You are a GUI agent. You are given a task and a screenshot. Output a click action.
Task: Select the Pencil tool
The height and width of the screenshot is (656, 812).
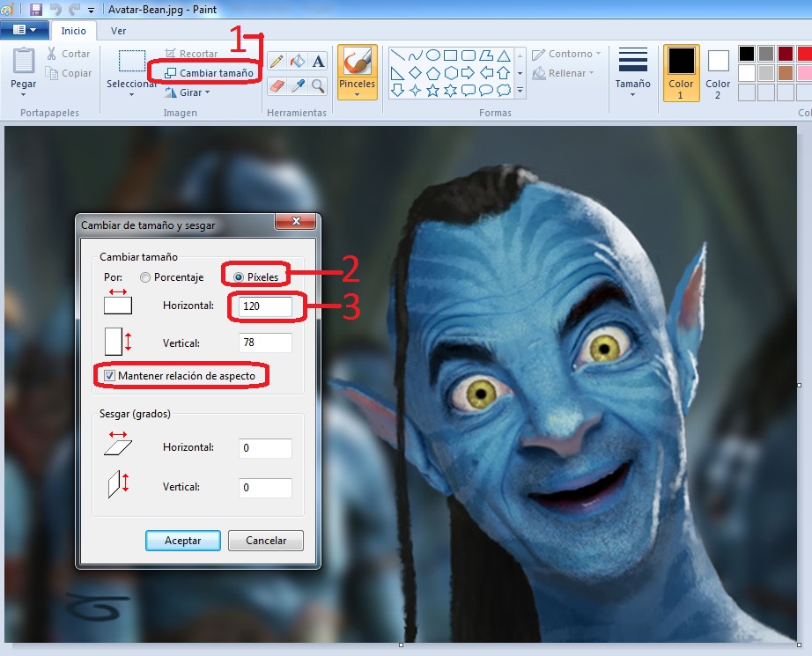(277, 61)
